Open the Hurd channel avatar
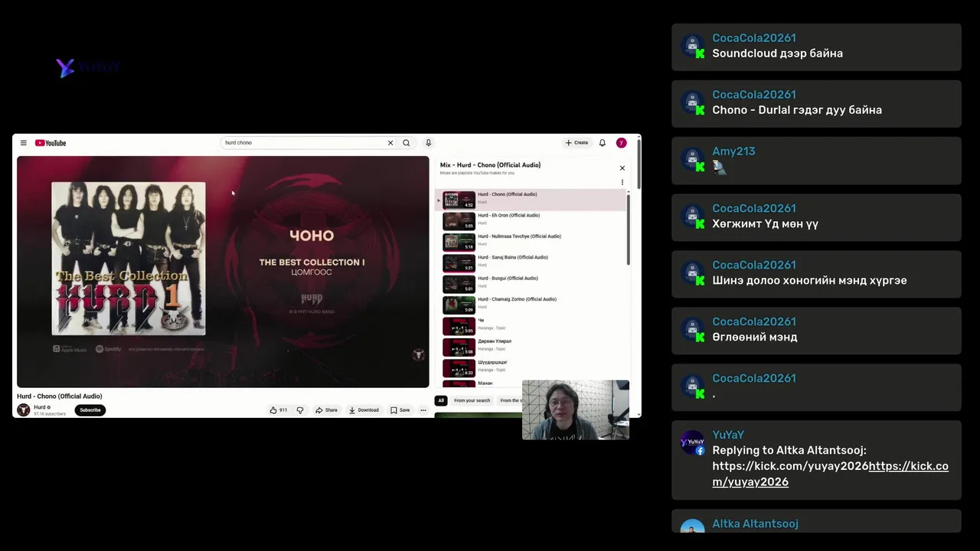Image resolution: width=980 pixels, height=551 pixels. pyautogui.click(x=24, y=410)
